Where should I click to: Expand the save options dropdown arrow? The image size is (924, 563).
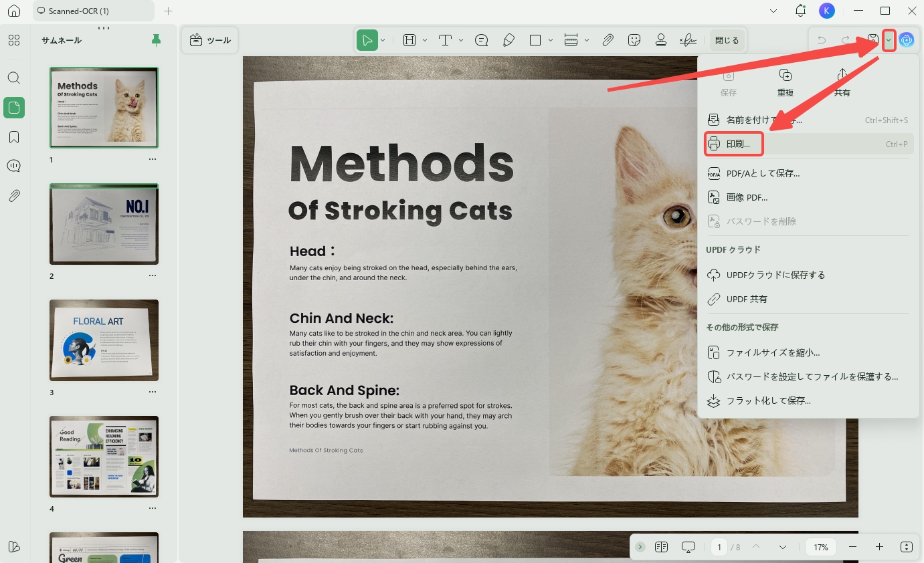point(889,40)
